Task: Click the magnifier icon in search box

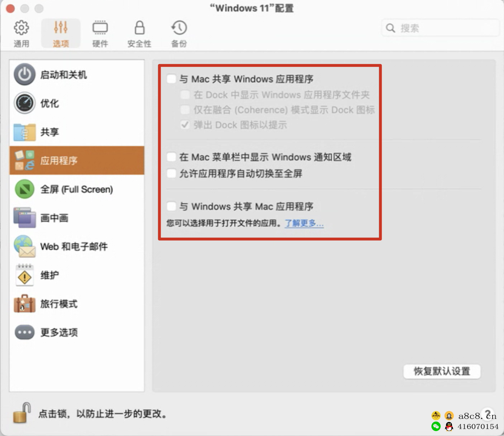Action: coord(391,28)
